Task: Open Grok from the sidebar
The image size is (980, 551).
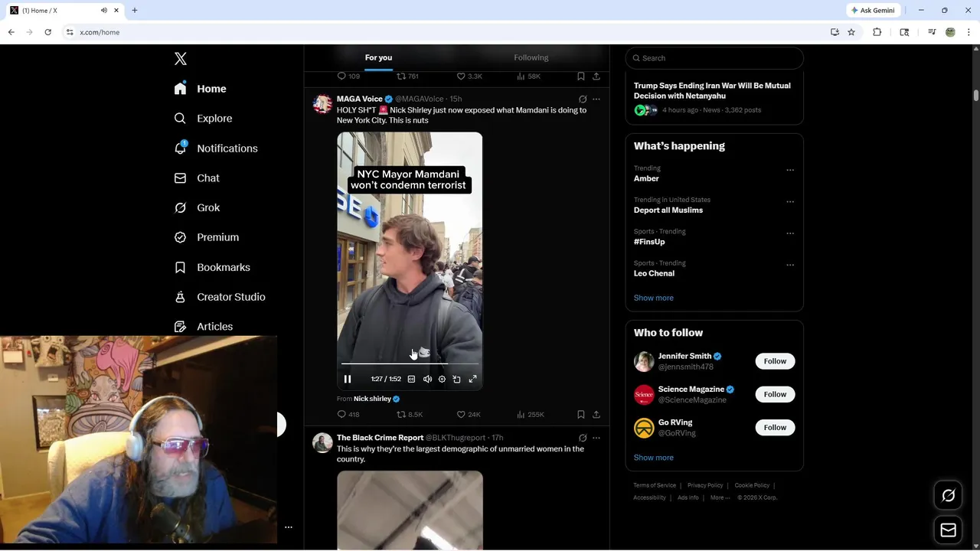Action: click(197, 207)
